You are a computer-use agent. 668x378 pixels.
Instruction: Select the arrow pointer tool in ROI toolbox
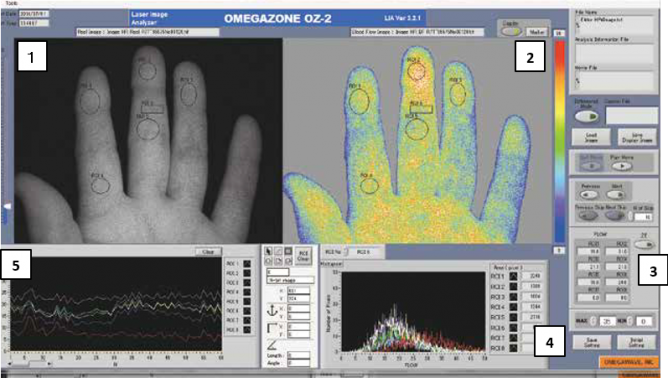click(x=268, y=251)
